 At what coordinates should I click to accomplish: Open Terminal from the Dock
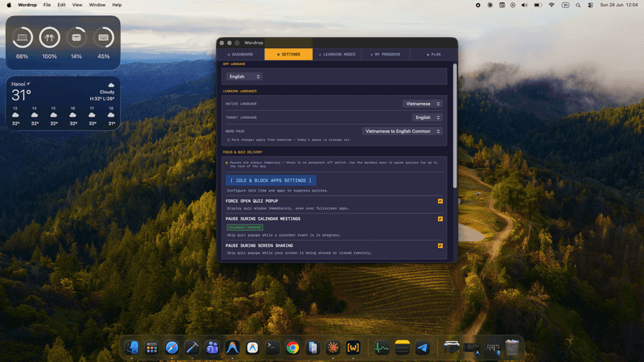[x=272, y=348]
